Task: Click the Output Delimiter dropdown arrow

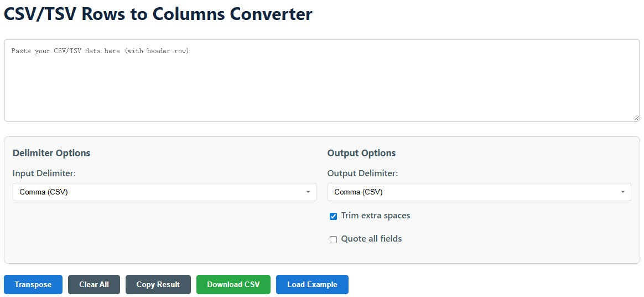Action: [x=622, y=192]
